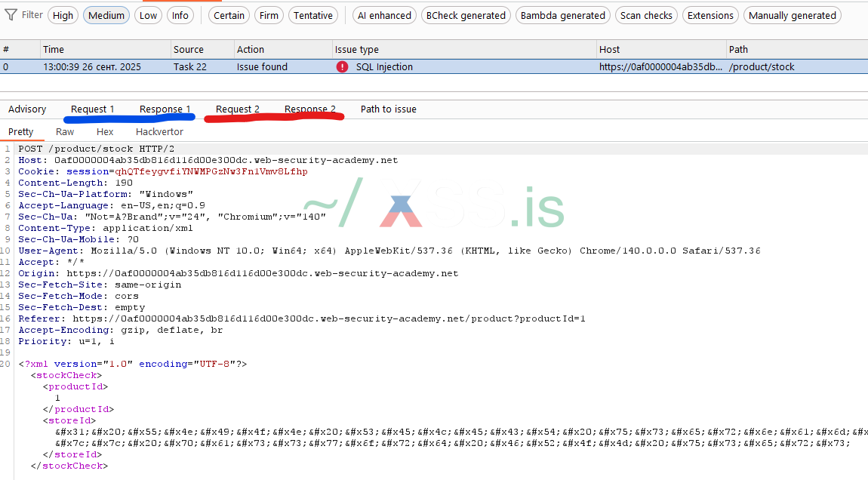The height and width of the screenshot is (480, 868).
Task: Sort by the # column header
Action: [x=20, y=49]
